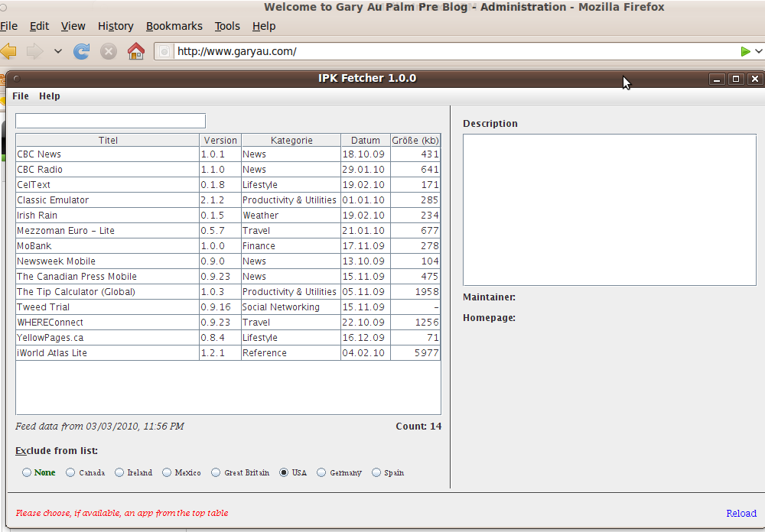Viewport: 765px width, 532px height.
Task: Select The Tip Calculator (Global) row
Action: click(x=228, y=291)
